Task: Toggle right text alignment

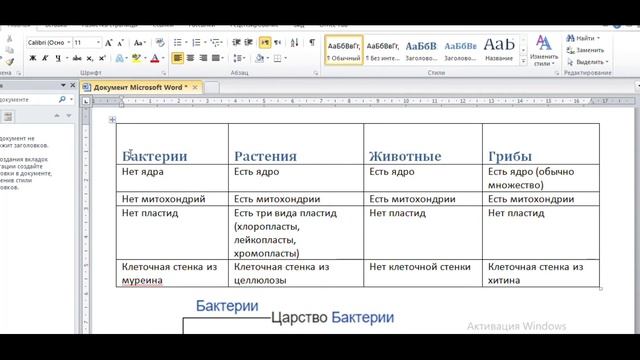Action: pos(203,58)
